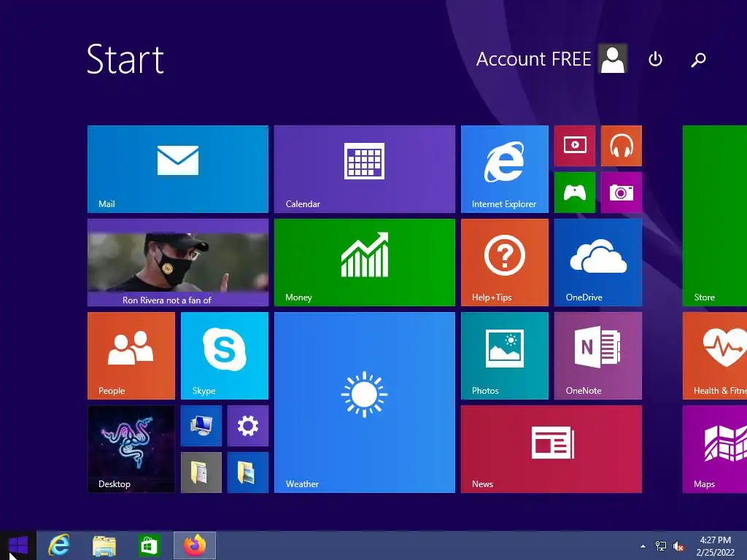Open the Ron Rivera sports news tile

click(x=178, y=262)
